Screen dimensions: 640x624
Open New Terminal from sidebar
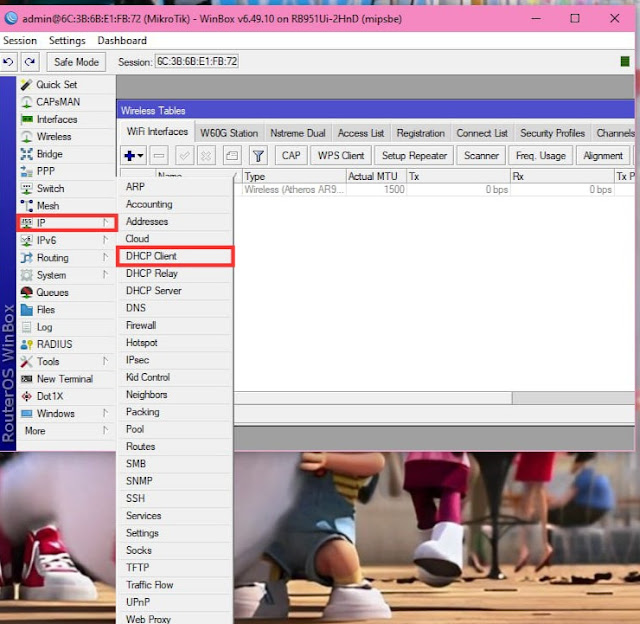66,379
